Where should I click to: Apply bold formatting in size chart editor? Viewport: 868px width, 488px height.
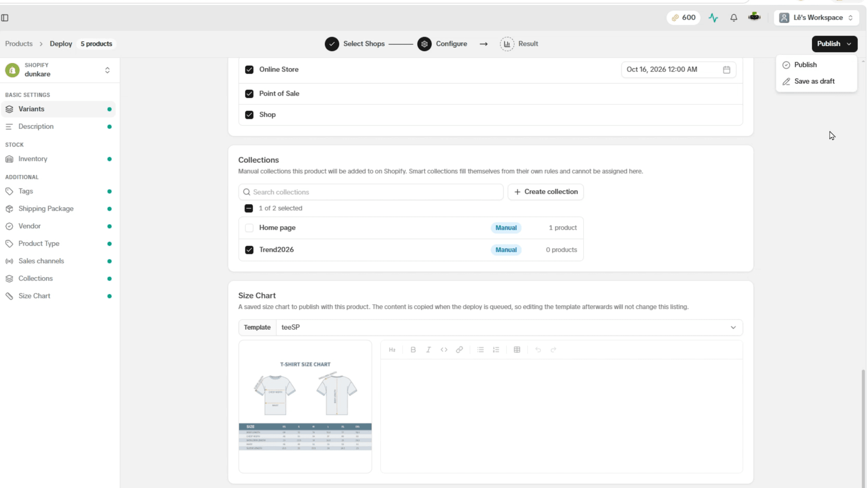click(413, 350)
